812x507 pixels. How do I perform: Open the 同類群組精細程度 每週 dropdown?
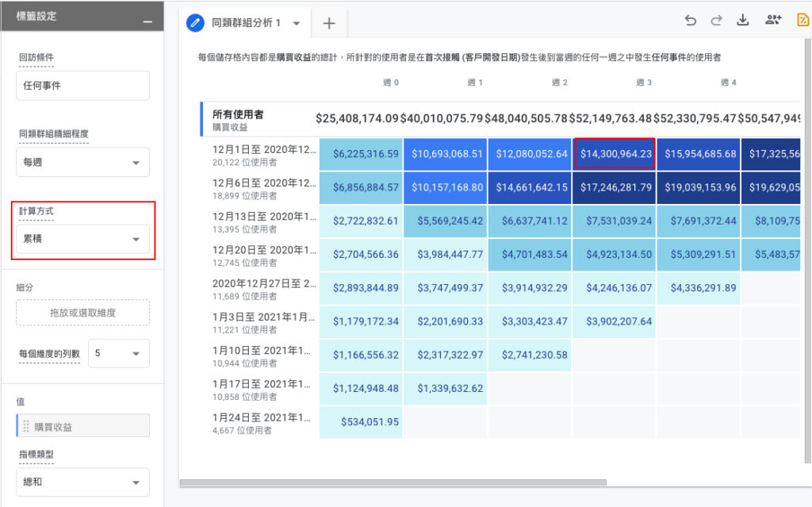(x=82, y=163)
